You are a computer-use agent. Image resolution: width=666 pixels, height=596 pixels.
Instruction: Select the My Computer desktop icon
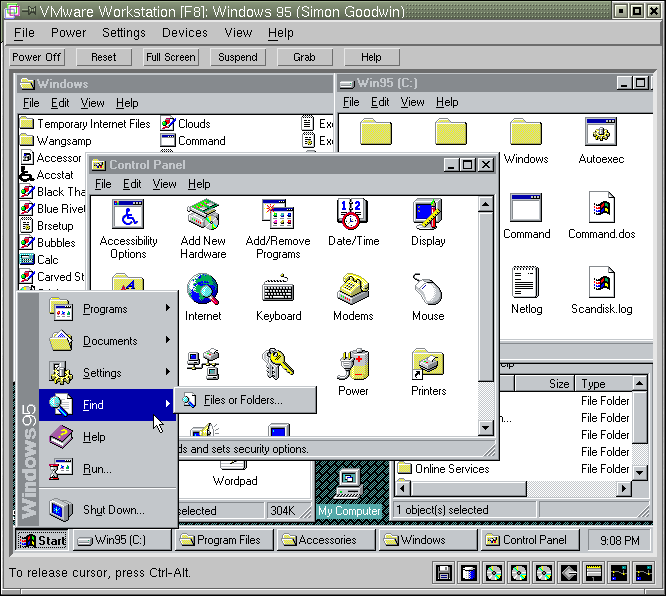coord(349,493)
